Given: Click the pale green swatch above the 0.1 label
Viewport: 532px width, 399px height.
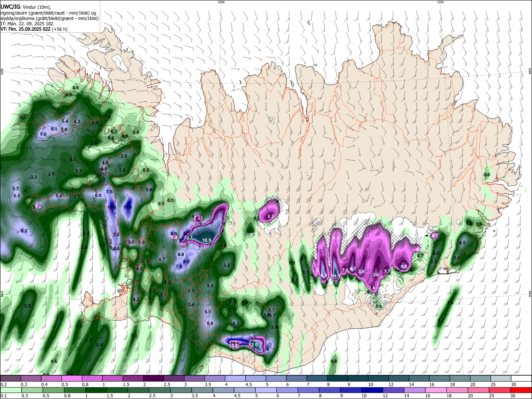Looking at the screenshot, I should tap(10, 390).
